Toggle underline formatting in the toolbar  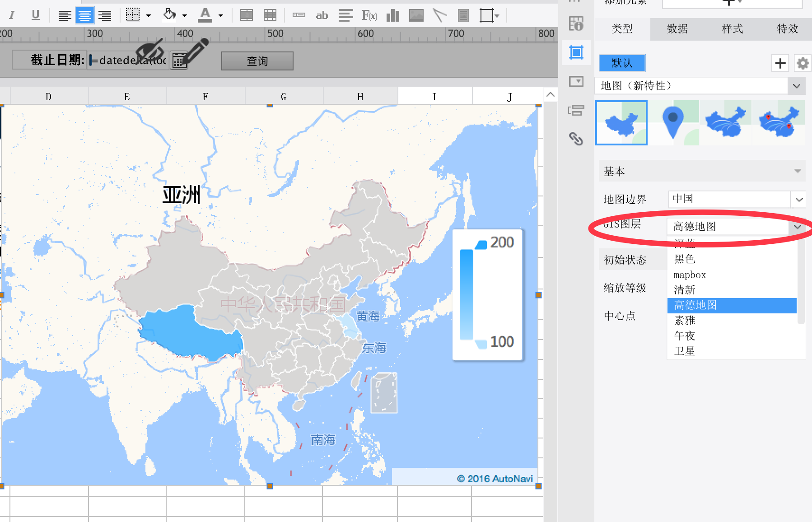point(36,15)
